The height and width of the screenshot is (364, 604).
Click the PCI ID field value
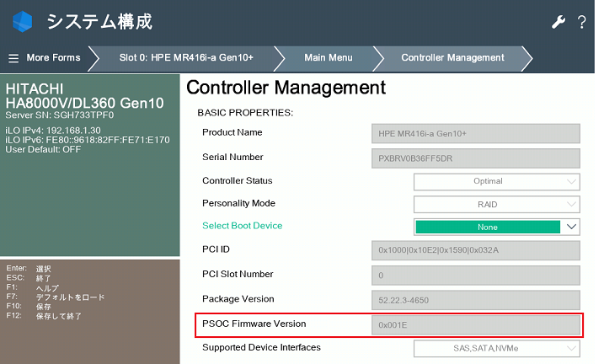476,250
